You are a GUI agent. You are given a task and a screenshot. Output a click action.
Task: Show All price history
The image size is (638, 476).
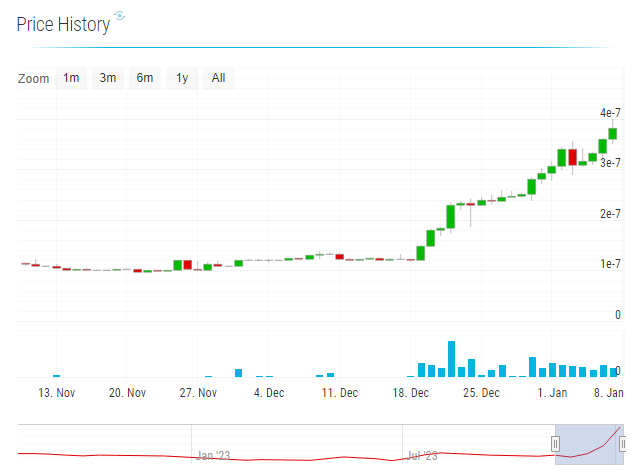click(218, 78)
